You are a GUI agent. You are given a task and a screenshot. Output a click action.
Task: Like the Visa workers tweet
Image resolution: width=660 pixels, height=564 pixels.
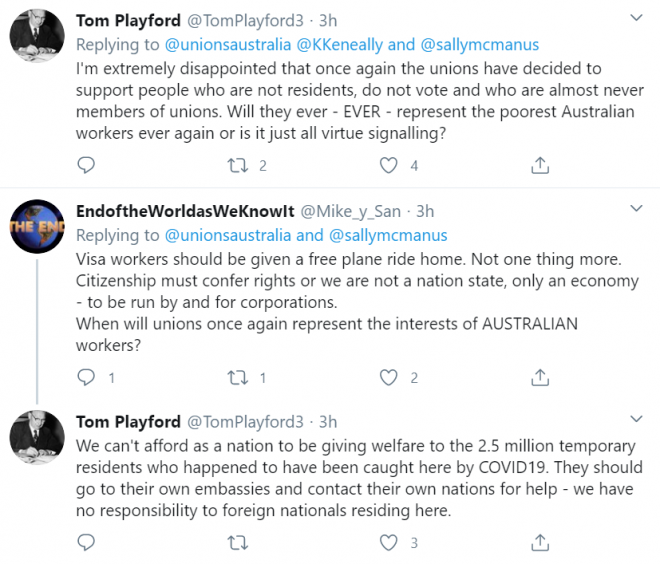pos(388,378)
